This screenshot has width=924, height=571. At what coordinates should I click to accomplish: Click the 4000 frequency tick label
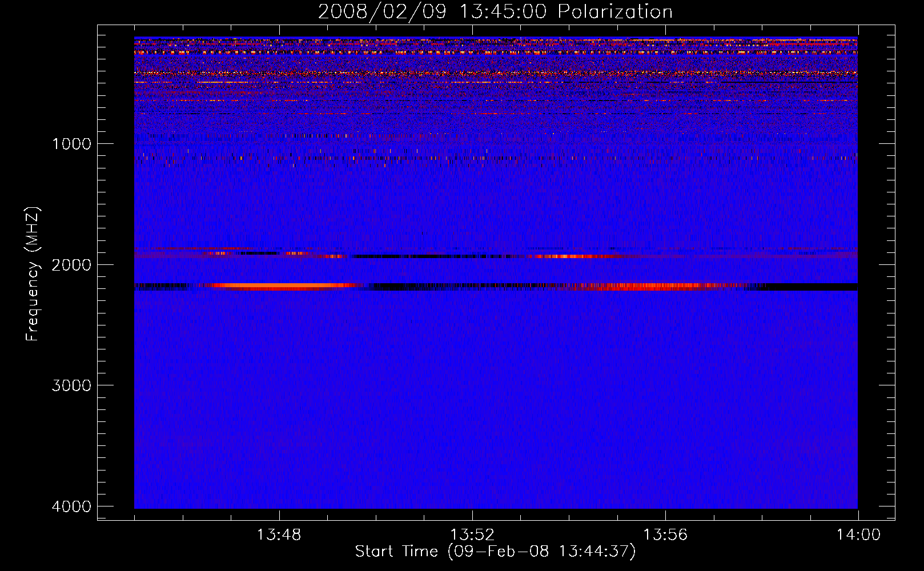tap(71, 506)
